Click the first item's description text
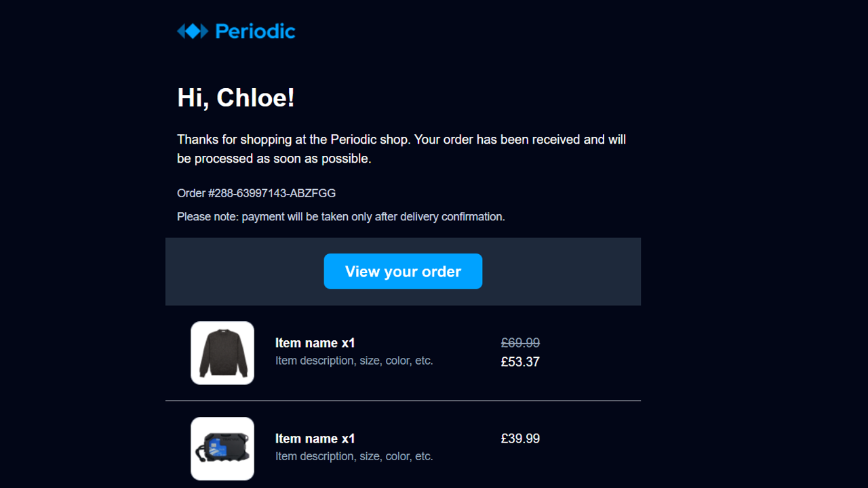 coord(354,361)
